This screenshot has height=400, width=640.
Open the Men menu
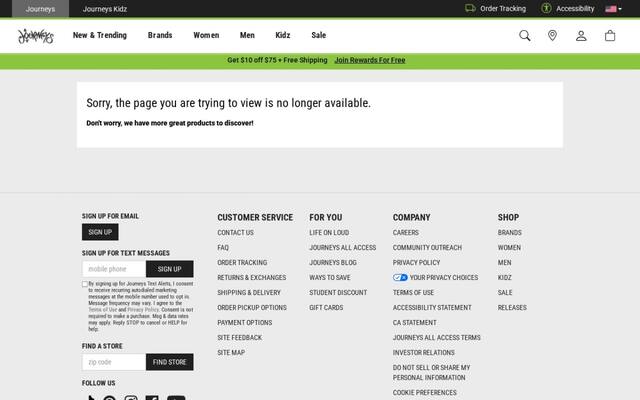coord(247,35)
